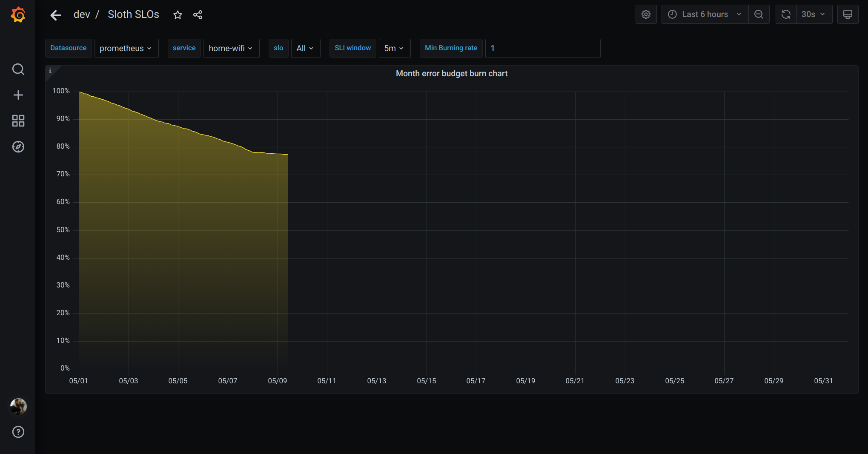
Task: Open the Dashboards grid menu
Action: [18, 121]
